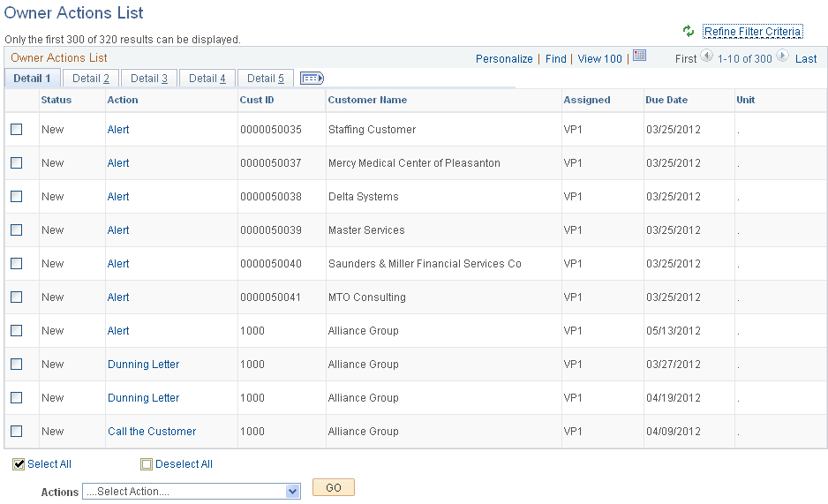Check the box for Mercy Medical Center row
Viewport: 828px width, 504px height.
pyautogui.click(x=17, y=162)
